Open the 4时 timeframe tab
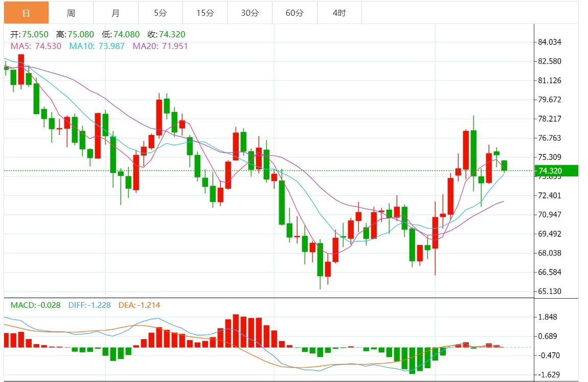The width and height of the screenshot is (588, 382). click(x=340, y=13)
